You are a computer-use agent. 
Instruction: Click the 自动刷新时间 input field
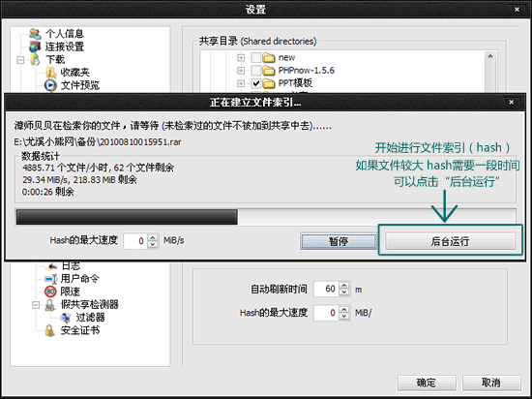327,289
